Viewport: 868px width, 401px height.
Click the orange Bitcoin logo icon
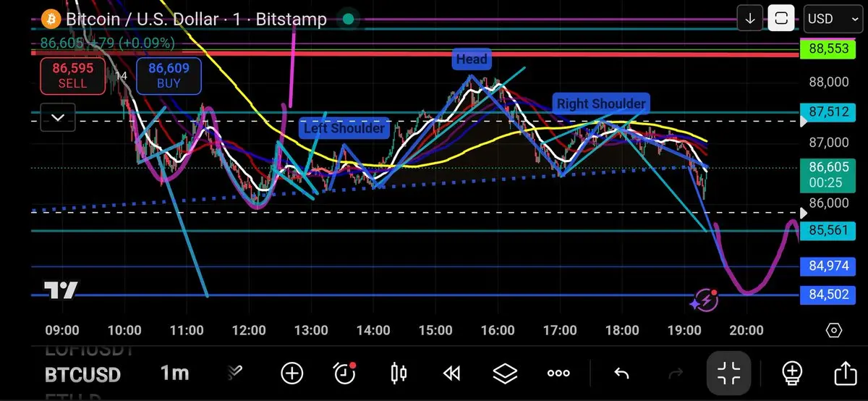(51, 19)
